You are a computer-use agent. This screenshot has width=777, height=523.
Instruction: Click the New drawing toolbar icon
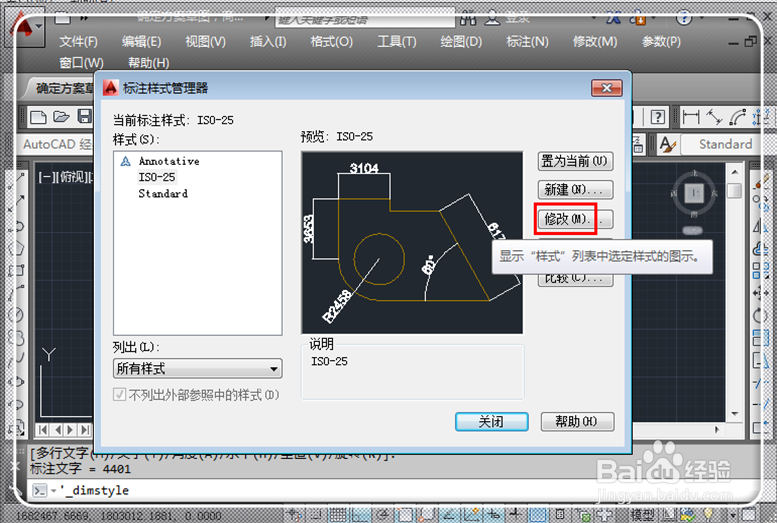click(38, 117)
